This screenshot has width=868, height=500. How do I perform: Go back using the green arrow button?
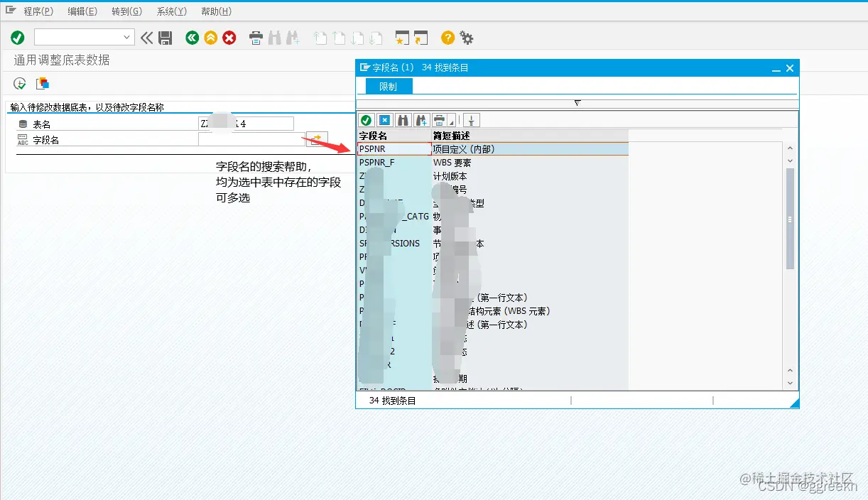[x=192, y=38]
